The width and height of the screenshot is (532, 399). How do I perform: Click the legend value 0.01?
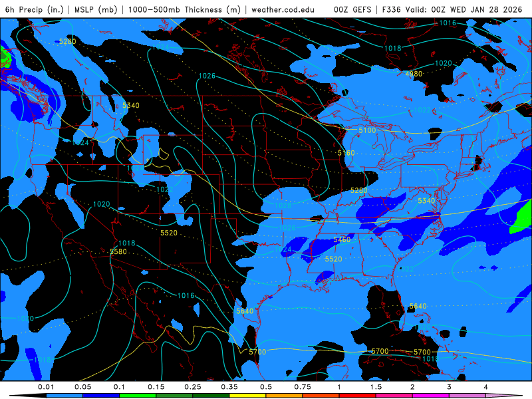pos(46,387)
